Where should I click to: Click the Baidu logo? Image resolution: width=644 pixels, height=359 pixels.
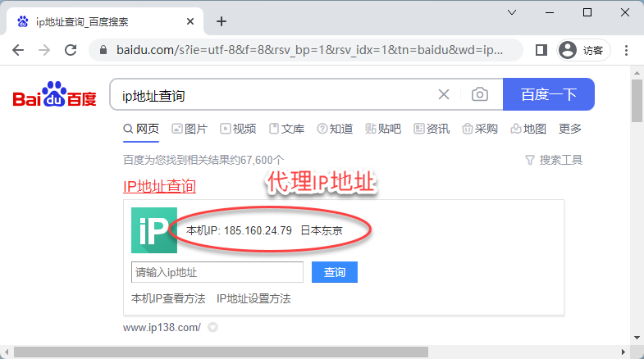(x=55, y=94)
